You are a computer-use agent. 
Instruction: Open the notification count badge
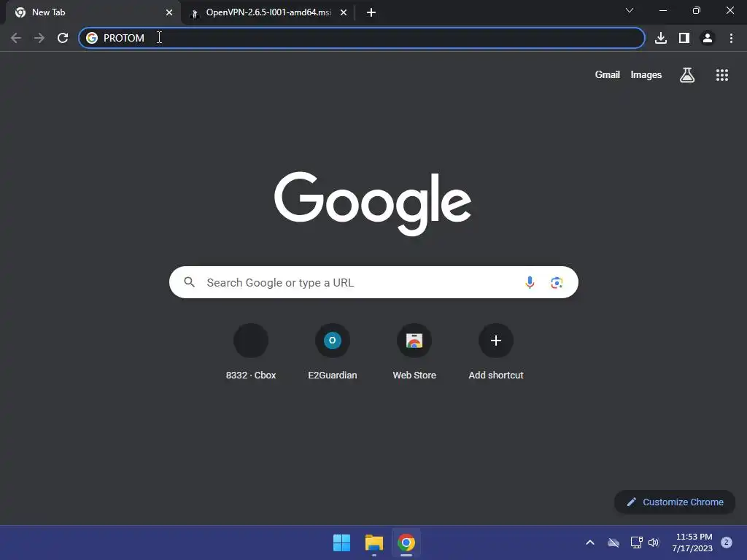coord(727,542)
